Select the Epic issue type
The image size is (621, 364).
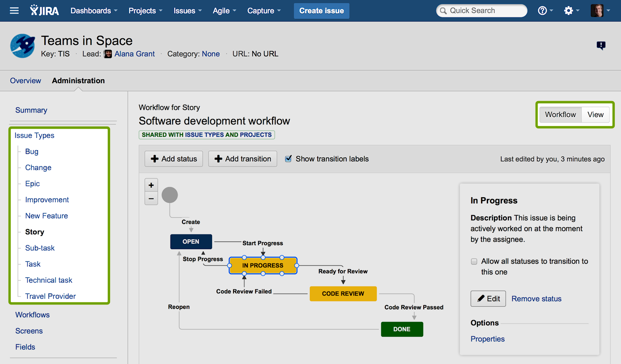click(x=32, y=184)
